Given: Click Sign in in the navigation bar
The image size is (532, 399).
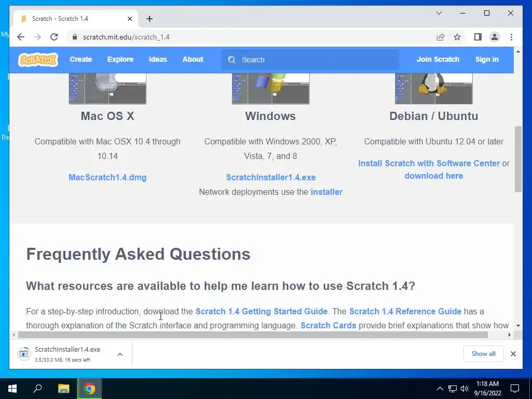Looking at the screenshot, I should (x=487, y=59).
